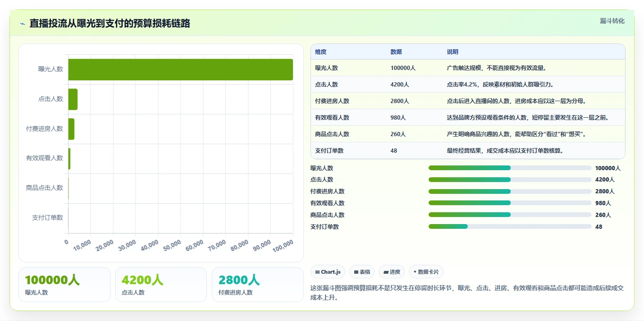Click the 有效观看人数 progress bar

tap(510, 203)
